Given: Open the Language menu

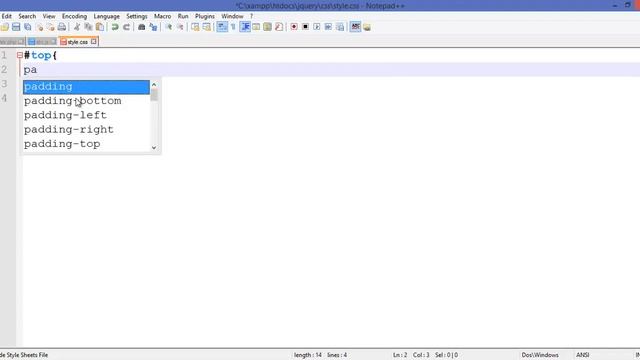Looking at the screenshot, I should tap(107, 16).
